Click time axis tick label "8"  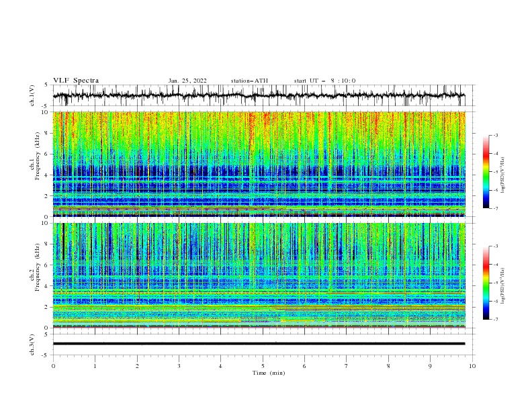coord(388,366)
